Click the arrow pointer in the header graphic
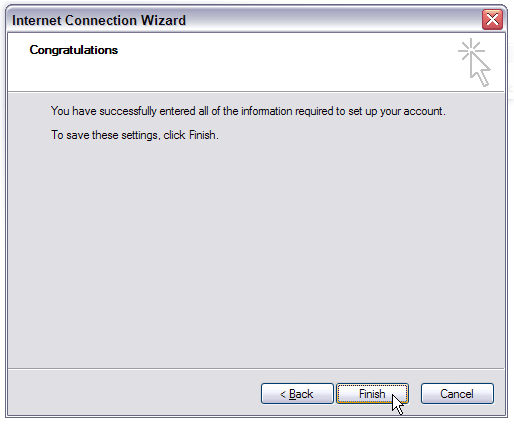This screenshot has width=514, height=426. [x=480, y=69]
